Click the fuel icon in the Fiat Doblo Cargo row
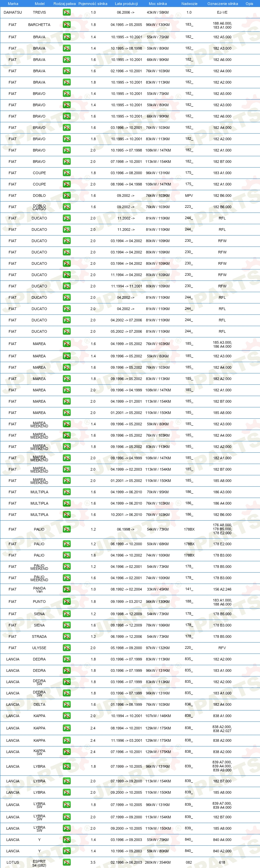 click(66, 207)
